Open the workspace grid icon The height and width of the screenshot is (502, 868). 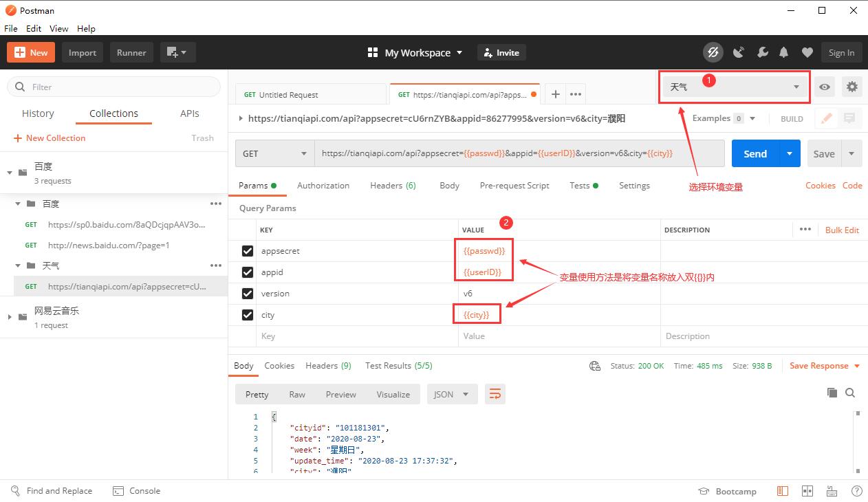373,52
